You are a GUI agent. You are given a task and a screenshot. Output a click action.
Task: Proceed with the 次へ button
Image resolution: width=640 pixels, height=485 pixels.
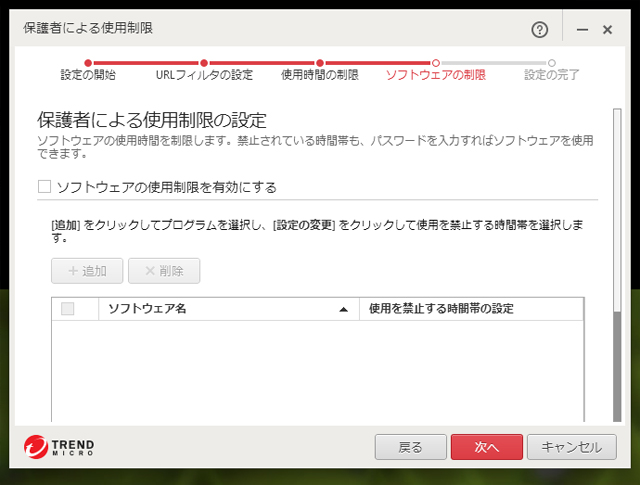[x=486, y=447]
